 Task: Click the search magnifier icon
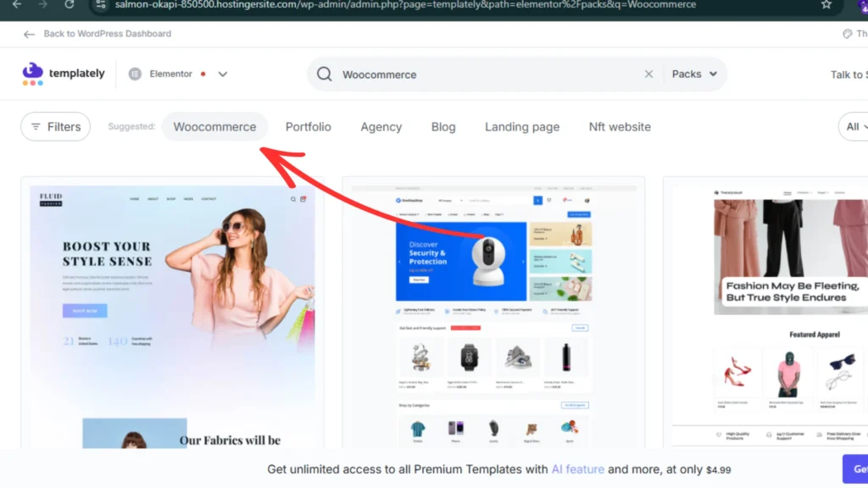click(x=325, y=75)
